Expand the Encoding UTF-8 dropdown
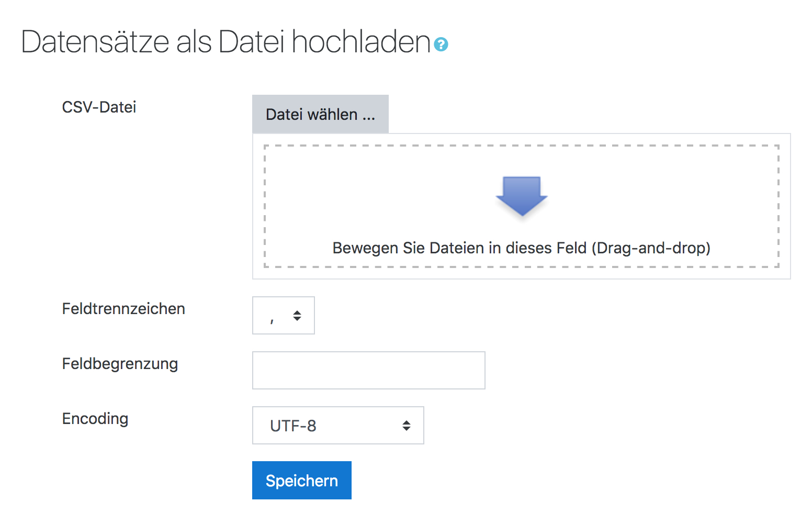 click(x=338, y=426)
